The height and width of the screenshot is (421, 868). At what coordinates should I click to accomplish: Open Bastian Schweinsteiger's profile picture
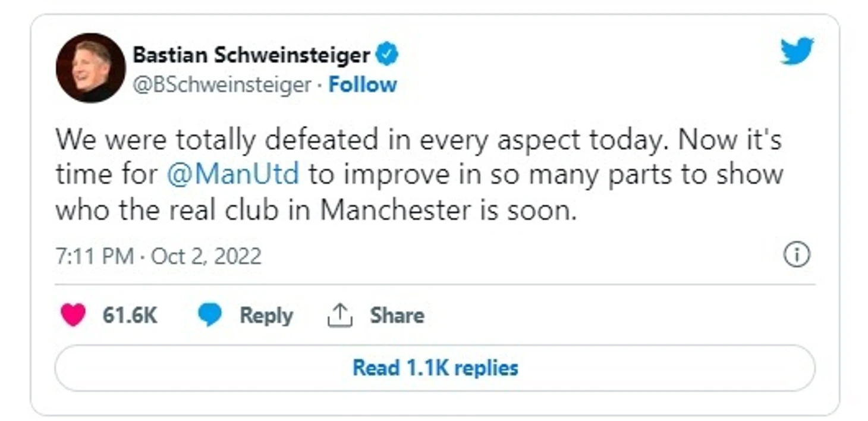click(90, 68)
